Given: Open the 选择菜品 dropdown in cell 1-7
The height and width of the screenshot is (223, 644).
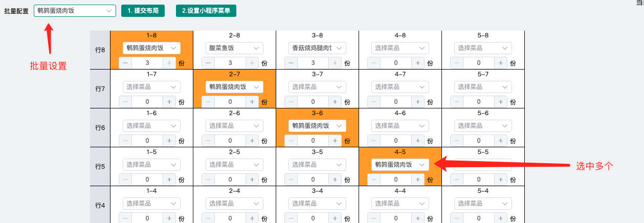Looking at the screenshot, I should click(151, 87).
